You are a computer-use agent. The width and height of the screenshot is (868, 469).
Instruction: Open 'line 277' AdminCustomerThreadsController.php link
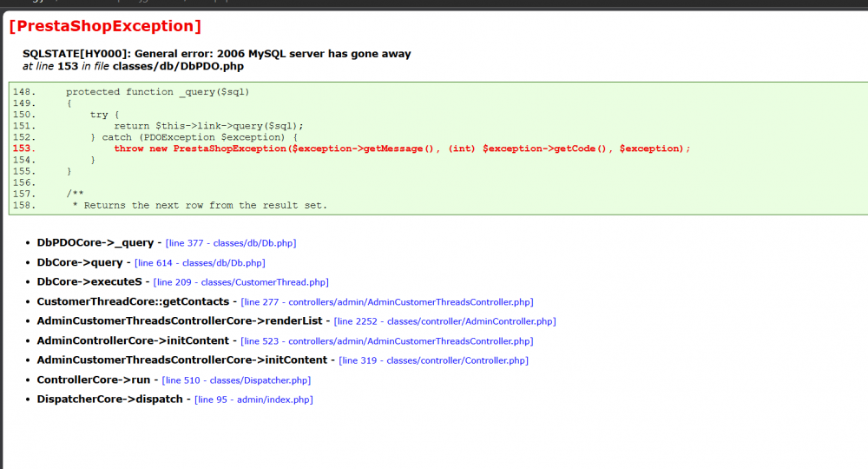point(387,302)
